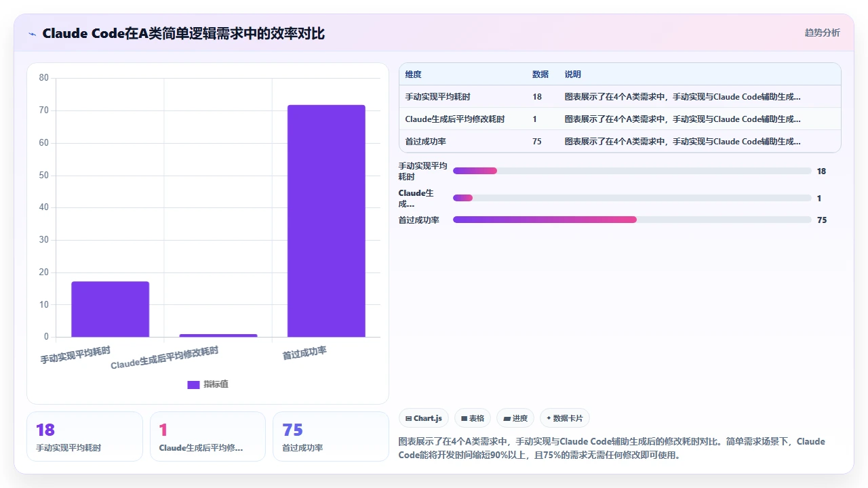Click the table value 75

click(537, 142)
